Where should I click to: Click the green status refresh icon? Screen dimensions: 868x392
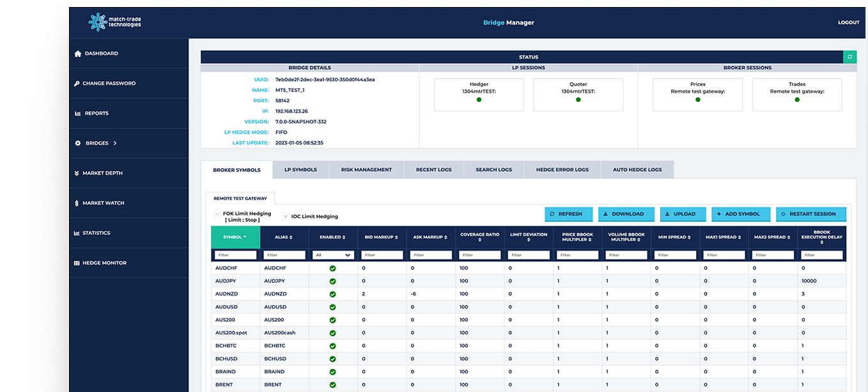point(849,57)
